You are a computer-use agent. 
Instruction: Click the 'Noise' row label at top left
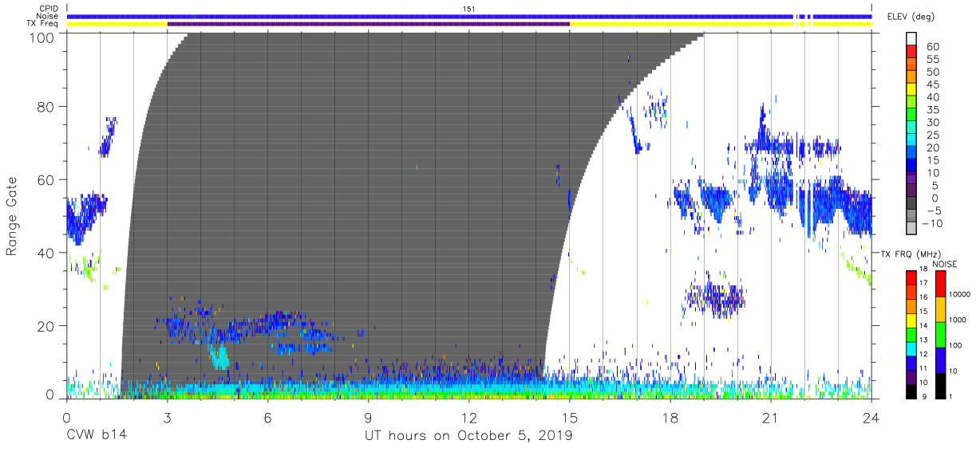pyautogui.click(x=48, y=16)
